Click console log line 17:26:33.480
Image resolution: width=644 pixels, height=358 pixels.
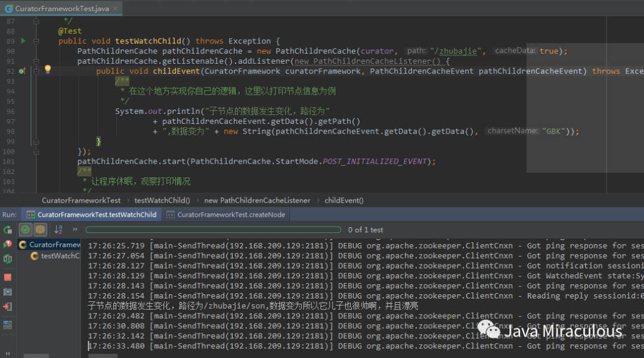point(366,346)
